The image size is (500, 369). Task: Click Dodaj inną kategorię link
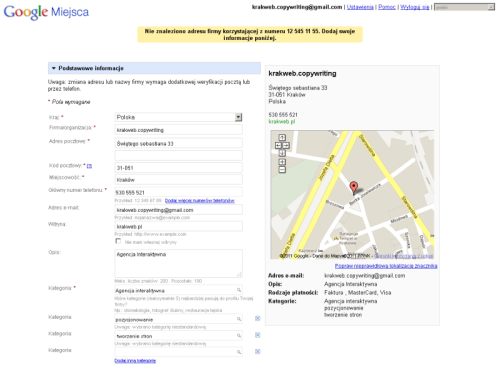[x=135, y=361]
